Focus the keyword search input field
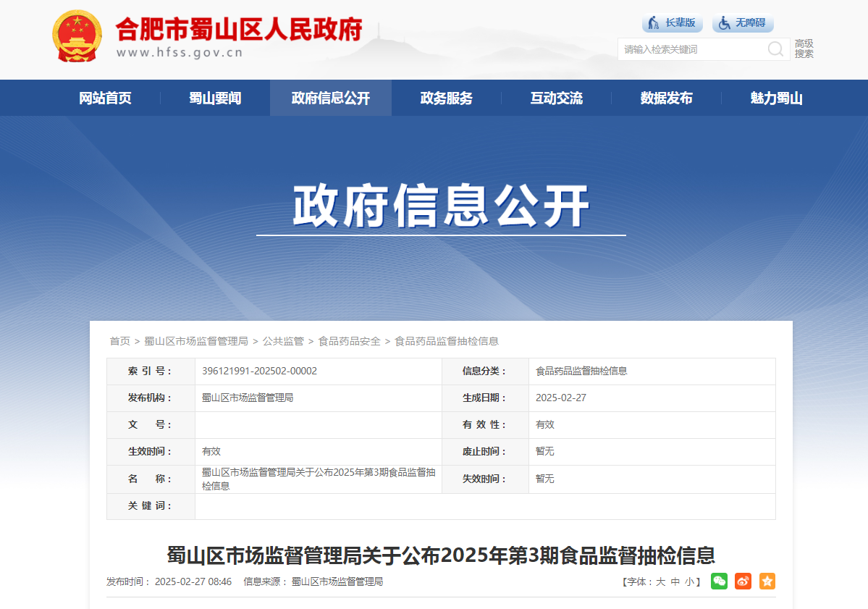Screen dimensions: 868x609 tap(692, 49)
